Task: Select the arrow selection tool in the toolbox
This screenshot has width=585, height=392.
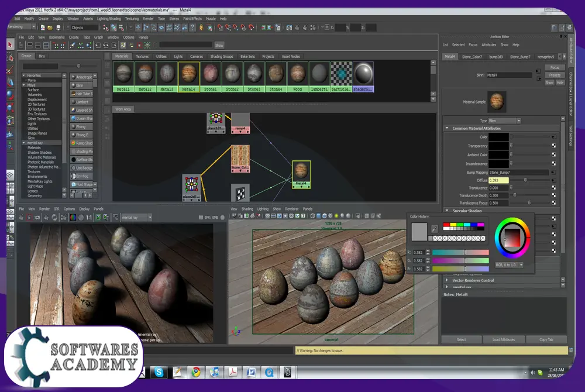Action: (x=10, y=44)
